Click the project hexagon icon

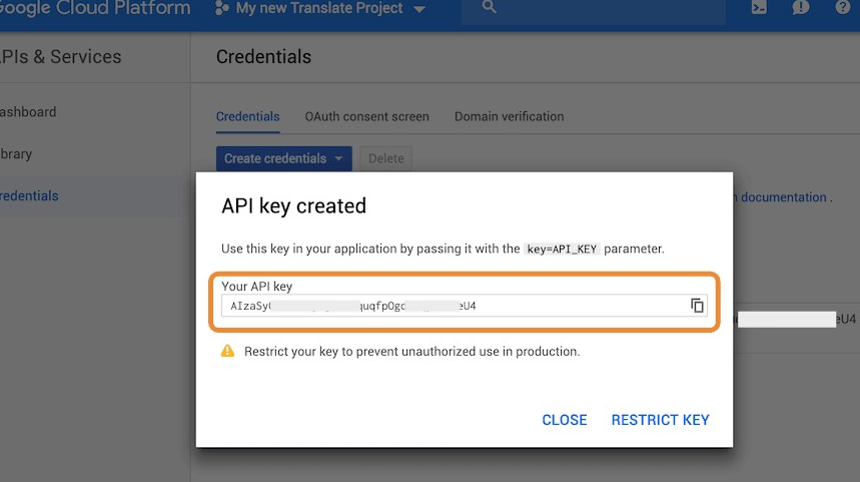[221, 8]
